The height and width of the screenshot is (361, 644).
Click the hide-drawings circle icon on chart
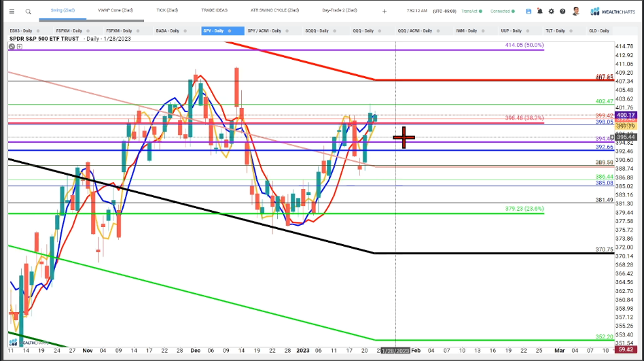tap(12, 46)
